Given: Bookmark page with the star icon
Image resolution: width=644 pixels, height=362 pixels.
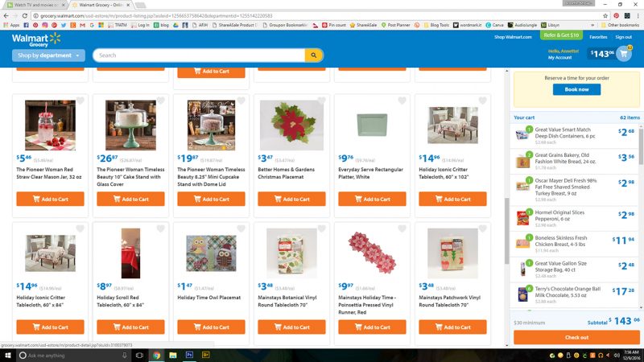Looking at the screenshot, I should point(605,15).
